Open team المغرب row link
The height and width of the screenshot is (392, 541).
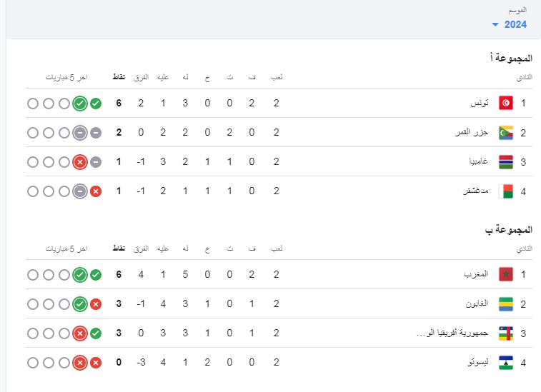point(475,275)
